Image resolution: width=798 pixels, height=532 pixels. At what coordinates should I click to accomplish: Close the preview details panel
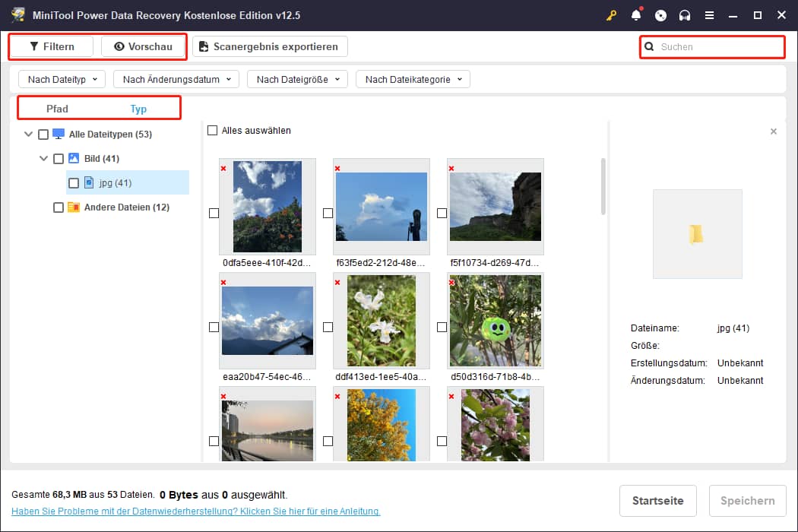click(x=774, y=131)
